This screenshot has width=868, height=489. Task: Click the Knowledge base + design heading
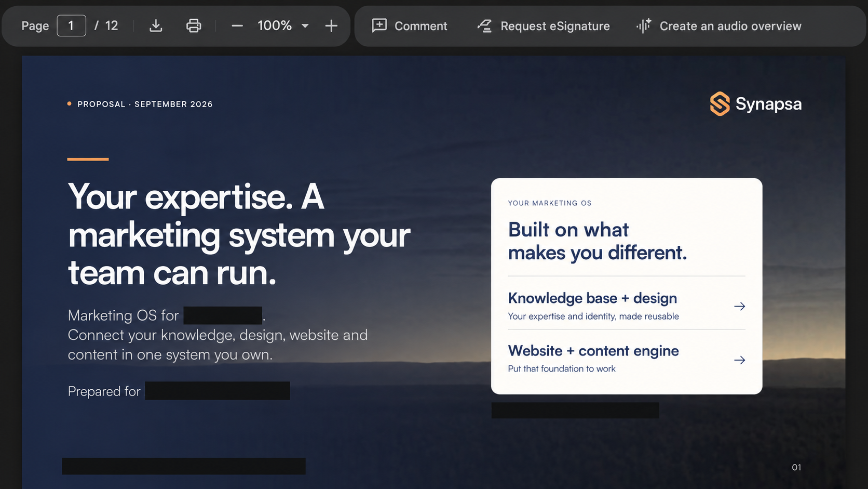pos(592,298)
